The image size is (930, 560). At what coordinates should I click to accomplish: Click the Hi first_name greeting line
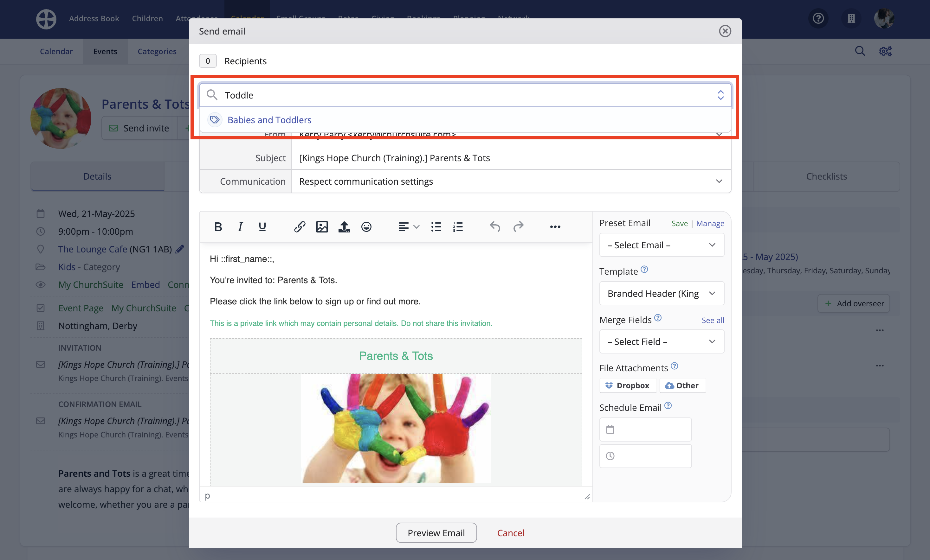coord(242,259)
